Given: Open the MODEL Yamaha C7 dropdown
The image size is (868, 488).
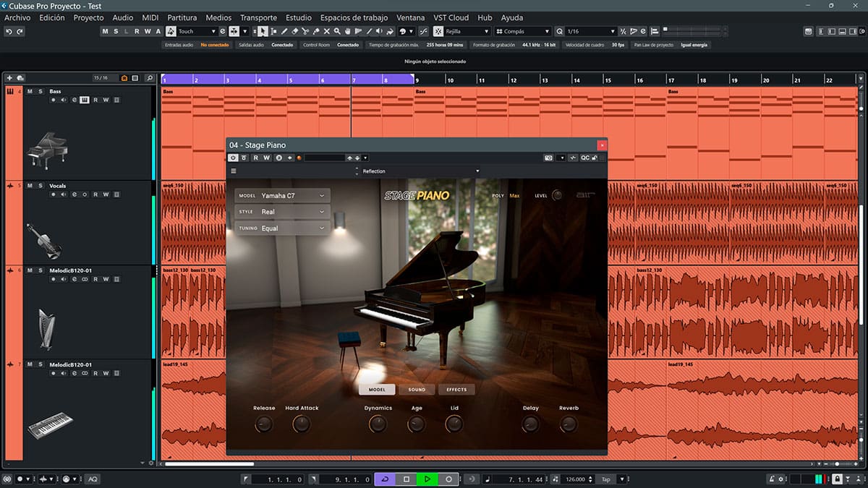Looking at the screenshot, I should click(x=282, y=196).
